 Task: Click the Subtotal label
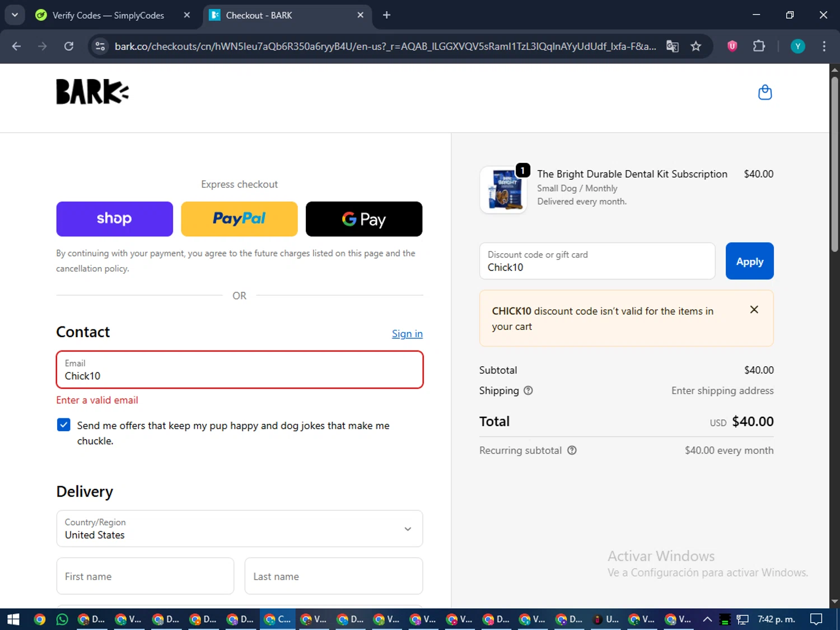498,370
